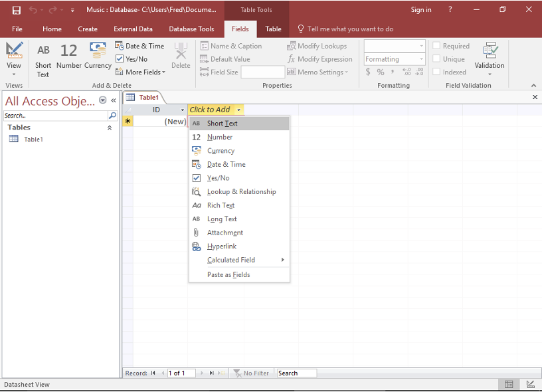Click the Save icon in title bar
The height and width of the screenshot is (392, 542).
16,10
